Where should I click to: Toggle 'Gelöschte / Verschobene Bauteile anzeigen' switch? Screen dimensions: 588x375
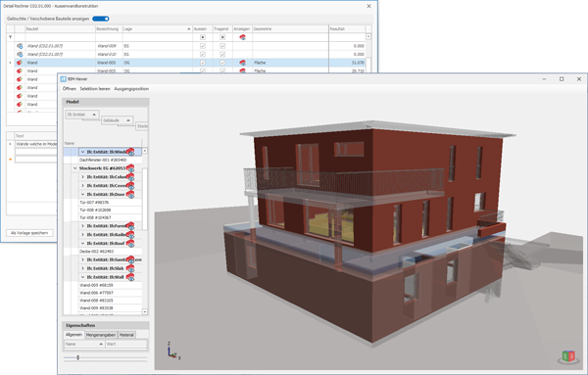pyautogui.click(x=101, y=19)
